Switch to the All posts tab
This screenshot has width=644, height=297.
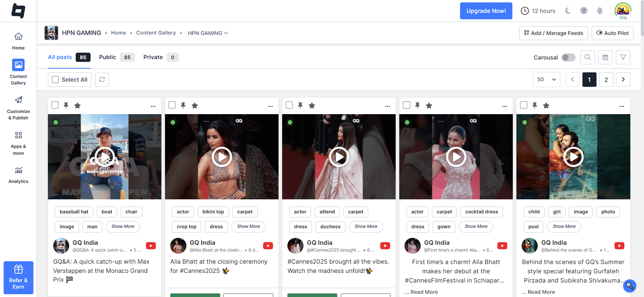[x=69, y=57]
